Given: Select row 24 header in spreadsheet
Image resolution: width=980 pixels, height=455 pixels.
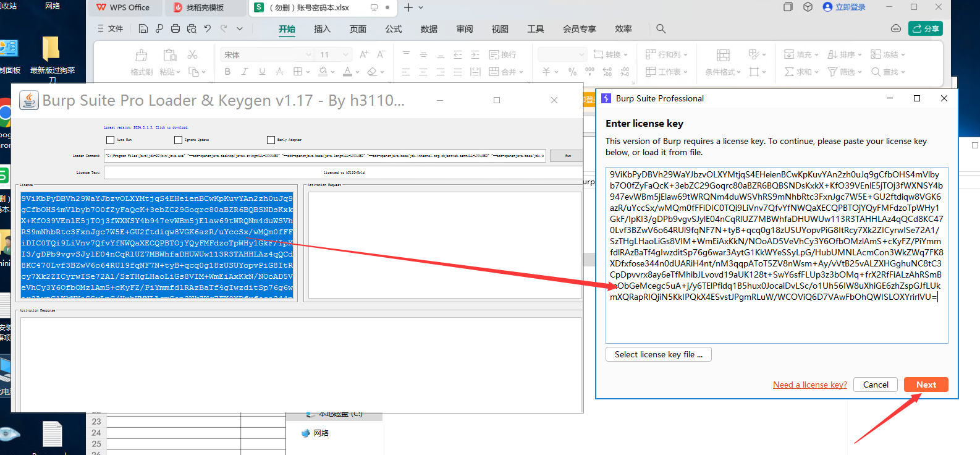Looking at the screenshot, I should click(x=96, y=433).
